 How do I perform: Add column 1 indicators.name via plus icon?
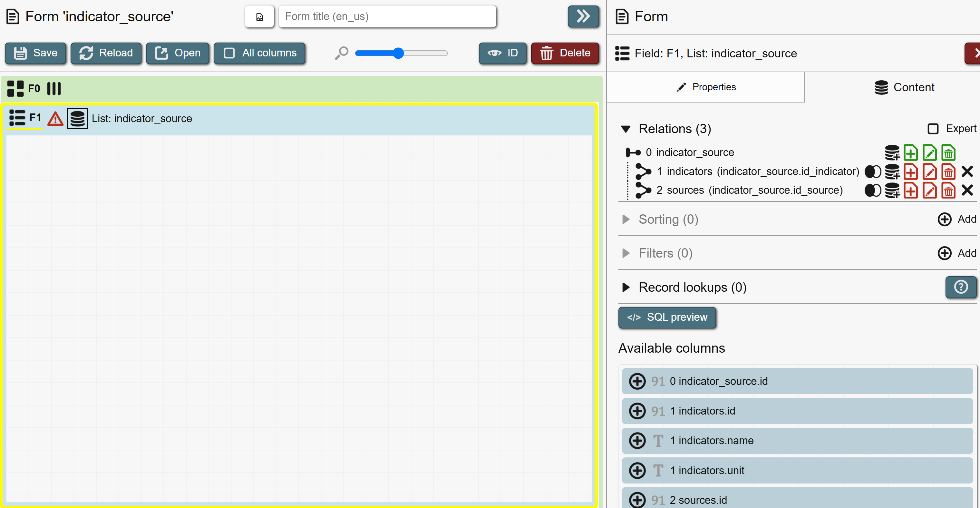click(x=637, y=441)
